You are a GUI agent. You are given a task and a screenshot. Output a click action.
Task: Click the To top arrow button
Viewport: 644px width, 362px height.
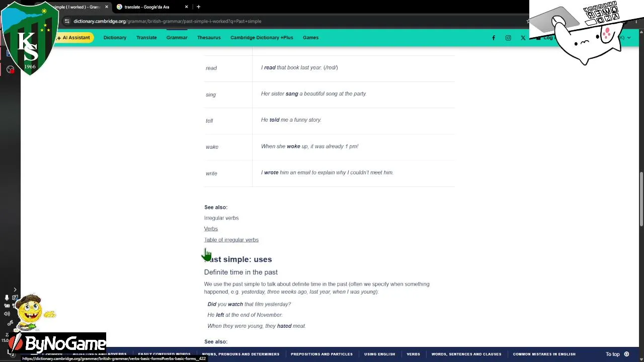click(626, 354)
